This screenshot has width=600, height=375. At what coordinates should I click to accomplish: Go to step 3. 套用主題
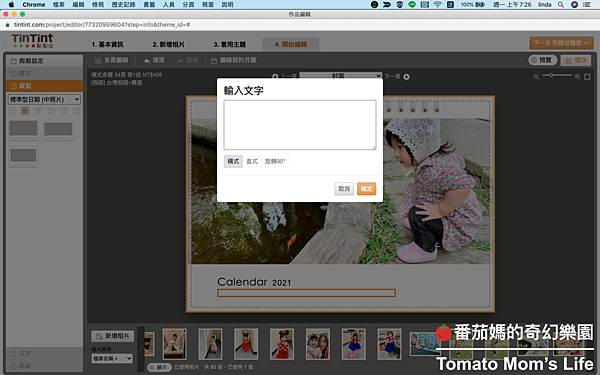230,44
